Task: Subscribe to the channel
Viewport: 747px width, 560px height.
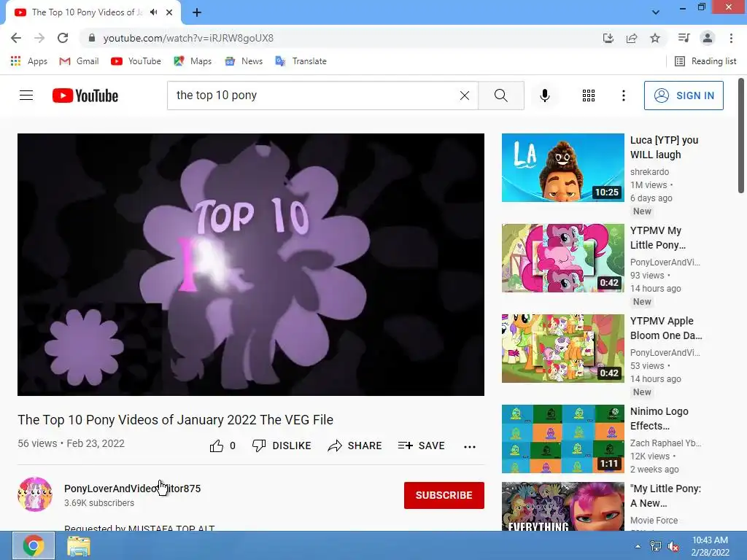Action: pos(444,495)
